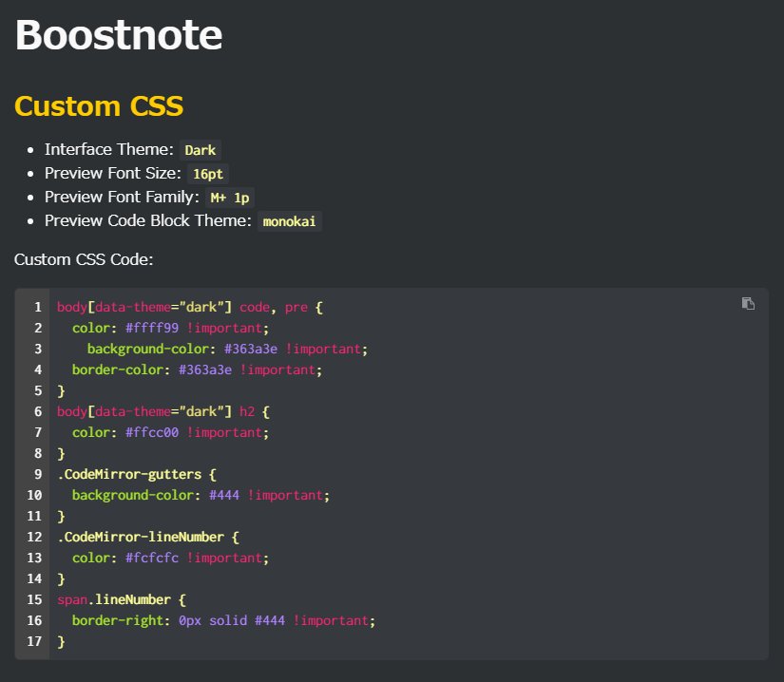The height and width of the screenshot is (682, 784).
Task: Click code line 'color: #ffff99 !important;'
Action: [x=170, y=328]
